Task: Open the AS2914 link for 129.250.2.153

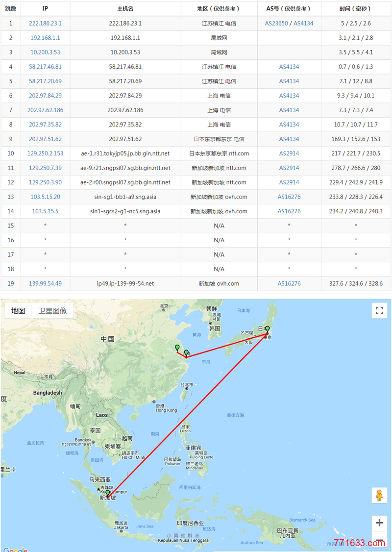Action: [x=289, y=153]
